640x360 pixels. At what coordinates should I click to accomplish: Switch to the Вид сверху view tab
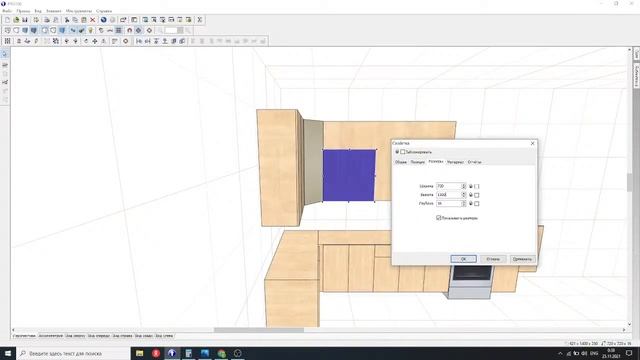click(x=76, y=336)
